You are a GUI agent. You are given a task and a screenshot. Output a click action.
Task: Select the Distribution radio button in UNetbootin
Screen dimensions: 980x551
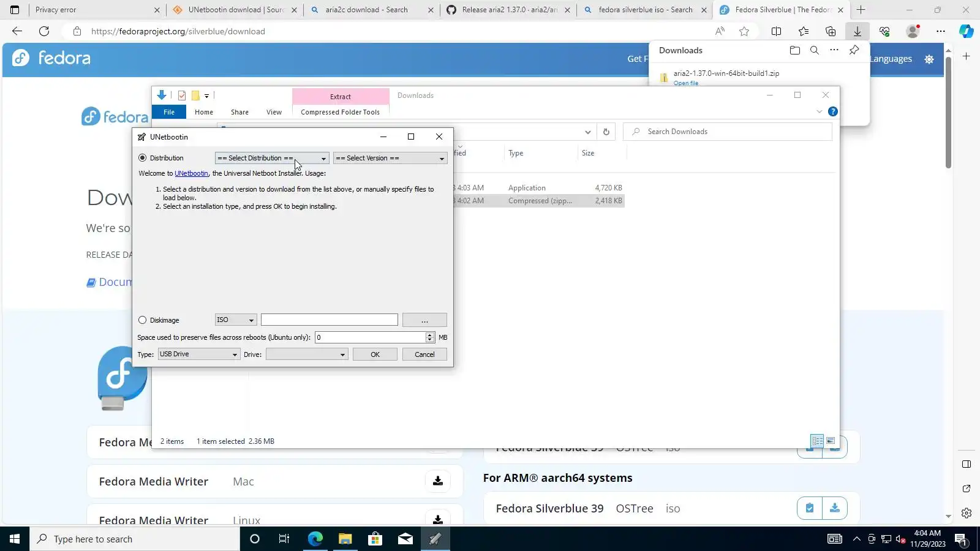[143, 158]
